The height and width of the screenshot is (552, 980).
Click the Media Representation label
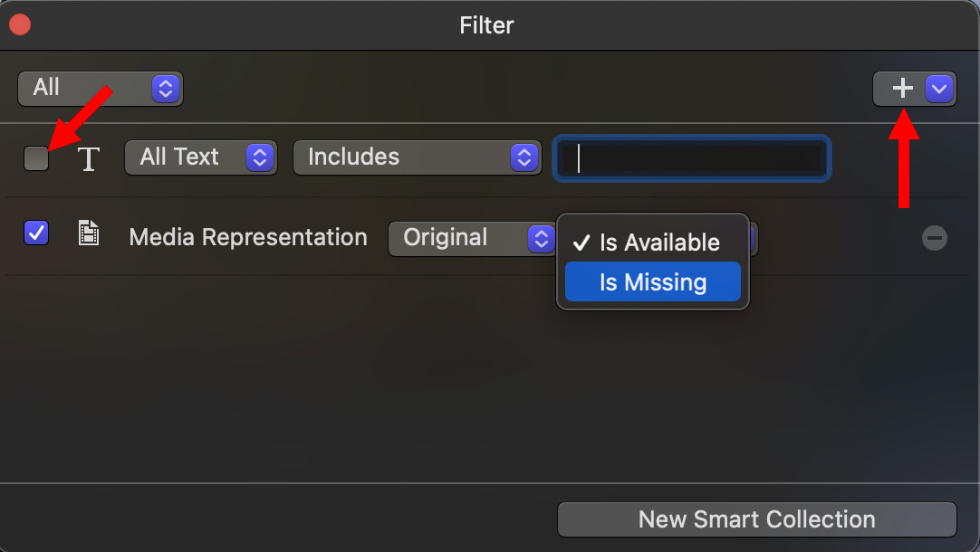click(248, 237)
